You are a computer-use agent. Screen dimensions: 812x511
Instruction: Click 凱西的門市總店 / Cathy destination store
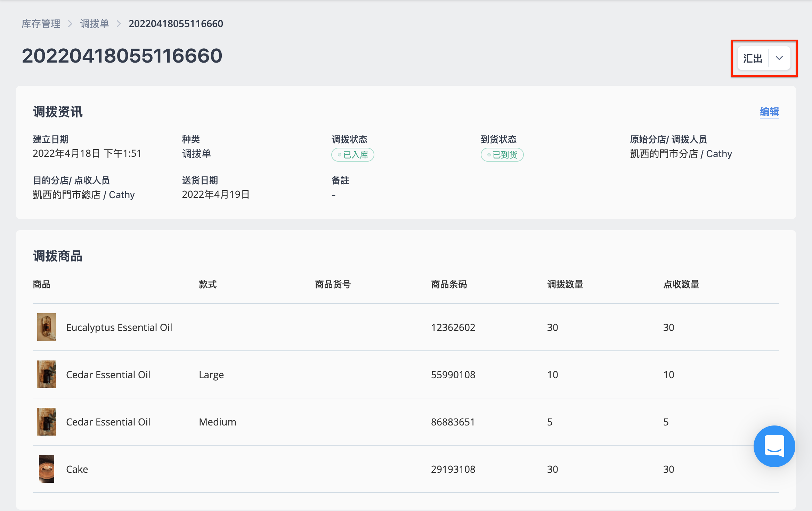(84, 195)
